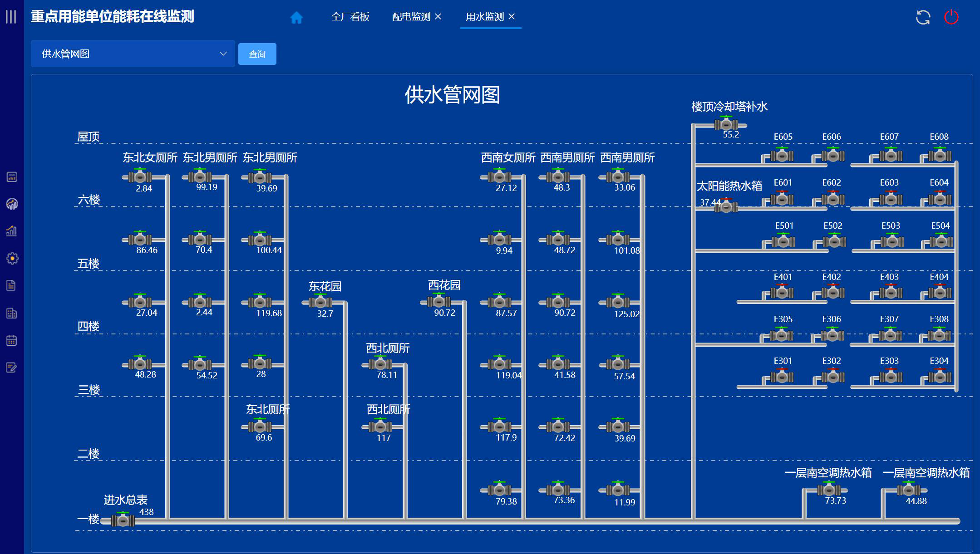
Task: Click the refresh icon in header
Action: tap(923, 17)
